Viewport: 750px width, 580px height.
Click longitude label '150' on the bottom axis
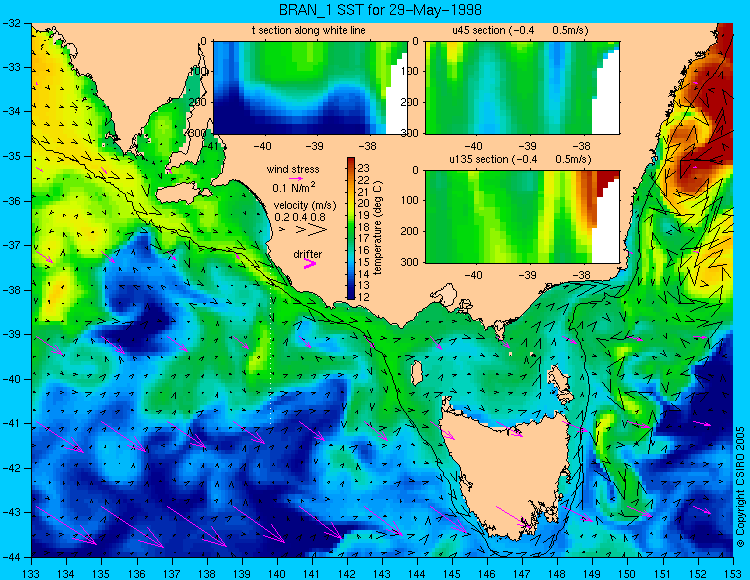click(627, 574)
